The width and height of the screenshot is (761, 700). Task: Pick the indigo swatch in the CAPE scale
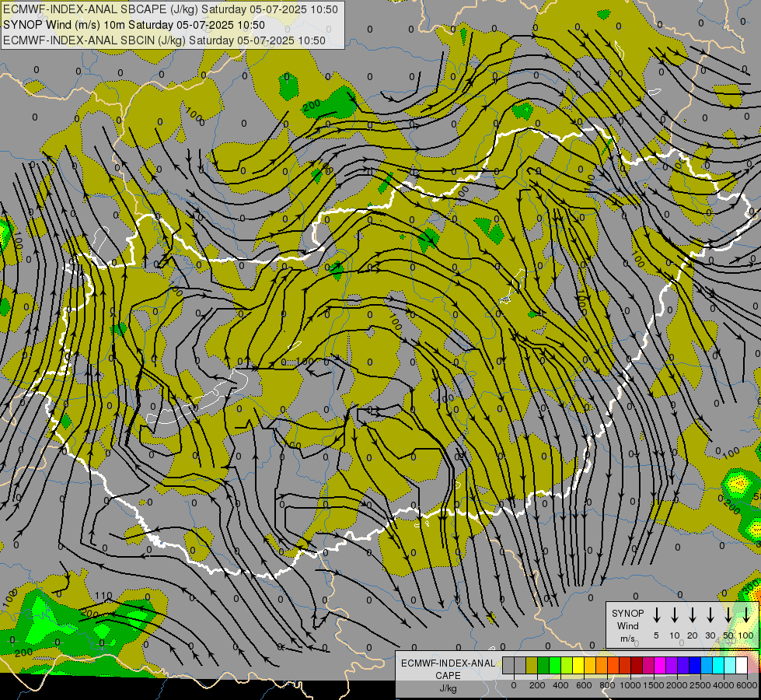(682, 665)
